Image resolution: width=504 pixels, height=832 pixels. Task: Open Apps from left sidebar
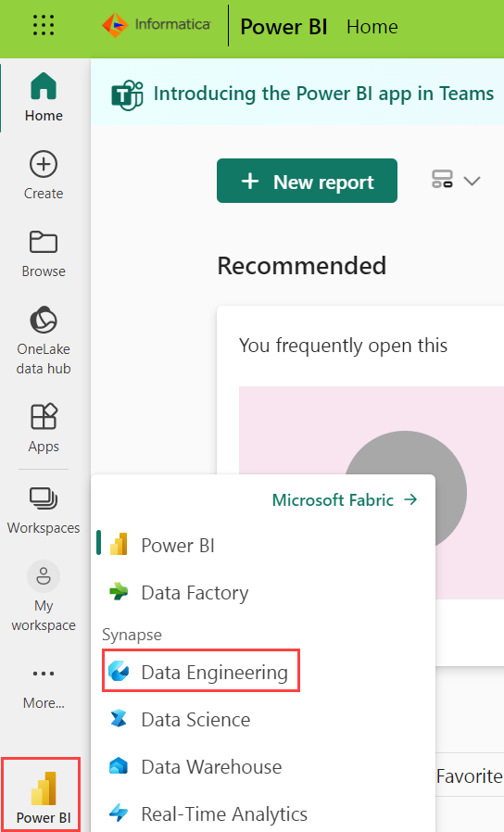(x=44, y=428)
